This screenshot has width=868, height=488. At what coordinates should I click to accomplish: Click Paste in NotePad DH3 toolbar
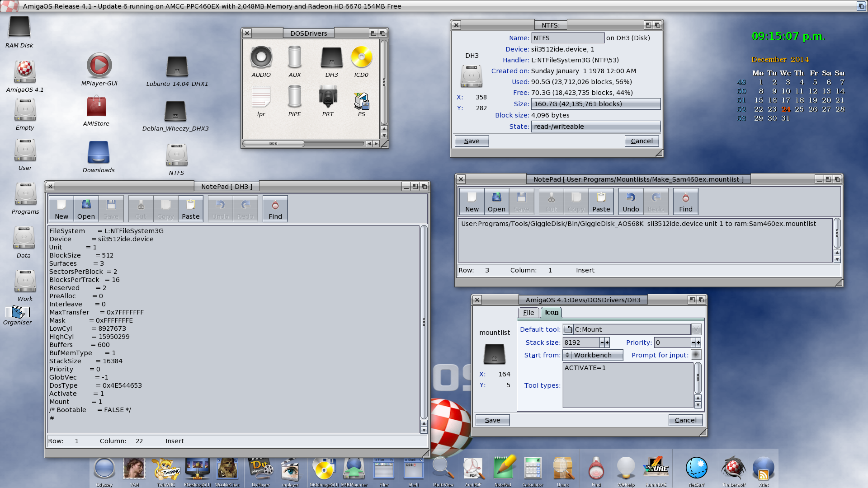point(190,209)
